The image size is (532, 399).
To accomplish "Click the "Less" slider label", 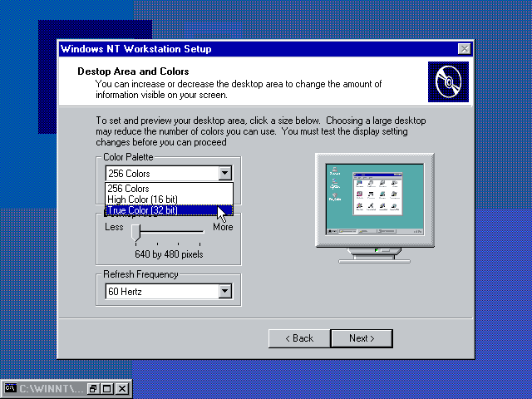I will (x=114, y=227).
